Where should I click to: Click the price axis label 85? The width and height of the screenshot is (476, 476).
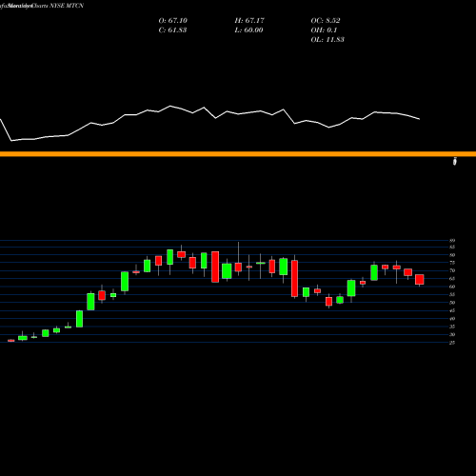(x=452, y=247)
